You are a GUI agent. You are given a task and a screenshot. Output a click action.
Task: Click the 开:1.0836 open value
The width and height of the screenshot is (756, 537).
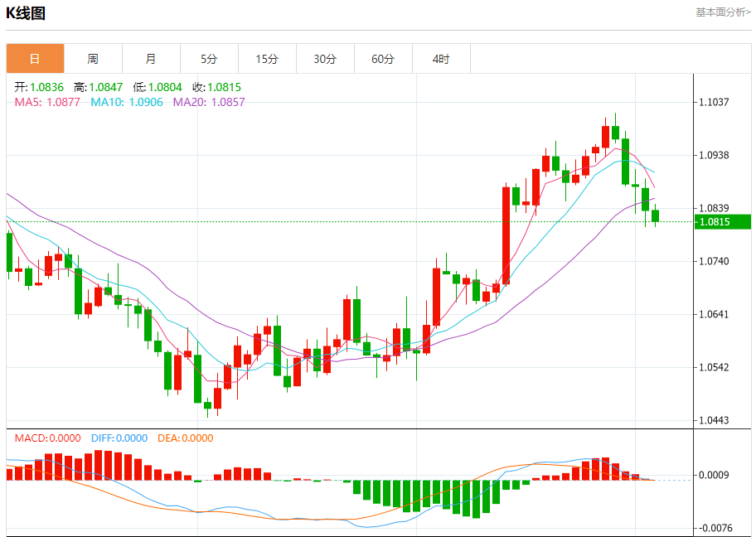click(39, 87)
